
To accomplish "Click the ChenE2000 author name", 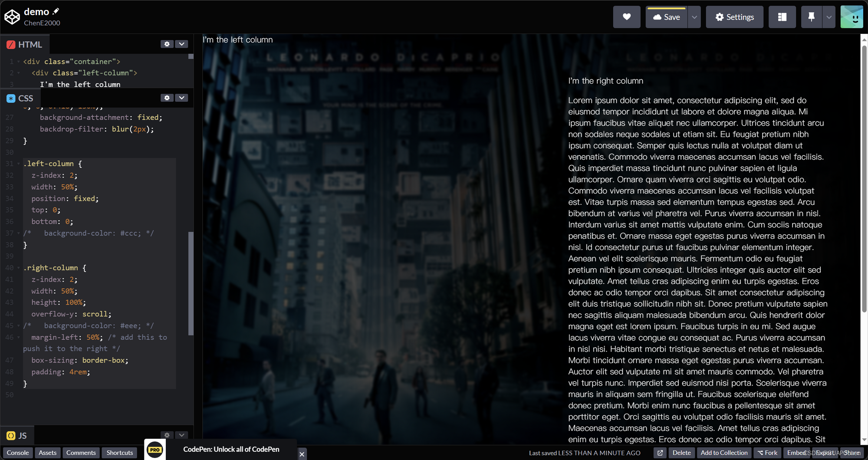I will point(42,23).
